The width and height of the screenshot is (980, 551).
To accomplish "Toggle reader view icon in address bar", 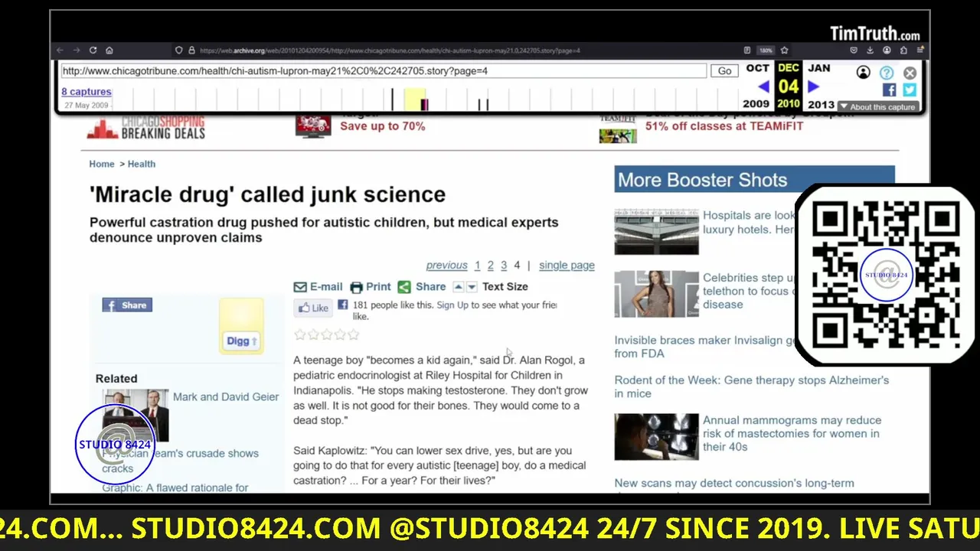I will (x=747, y=51).
